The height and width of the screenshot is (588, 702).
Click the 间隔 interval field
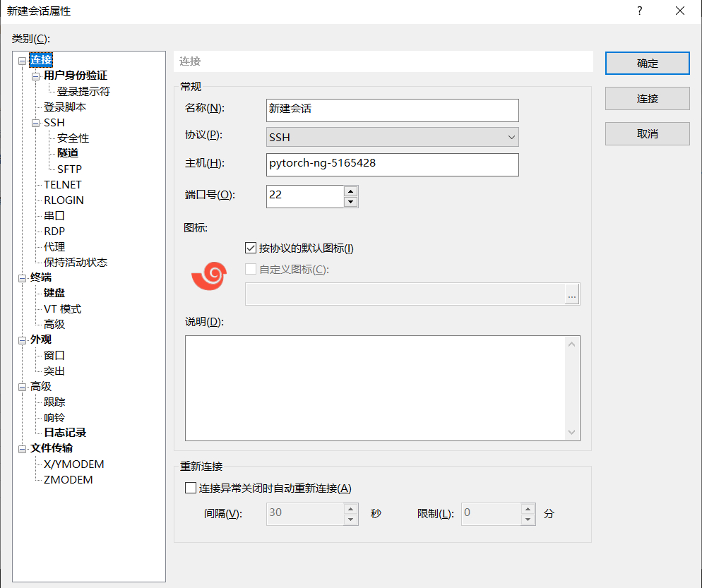click(305, 514)
